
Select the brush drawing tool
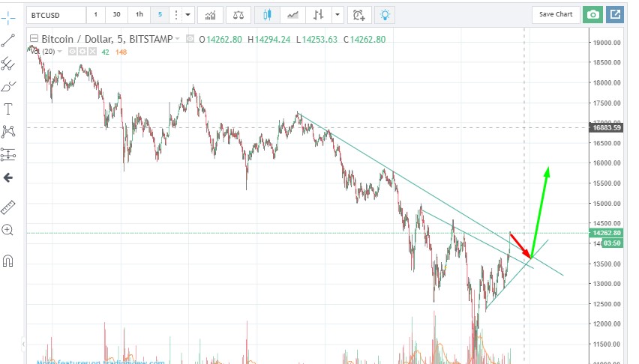click(x=7, y=86)
